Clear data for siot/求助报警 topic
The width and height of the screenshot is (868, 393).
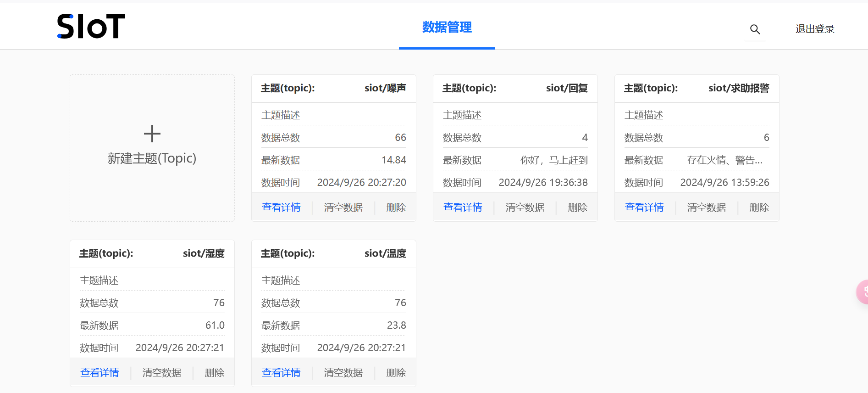707,208
